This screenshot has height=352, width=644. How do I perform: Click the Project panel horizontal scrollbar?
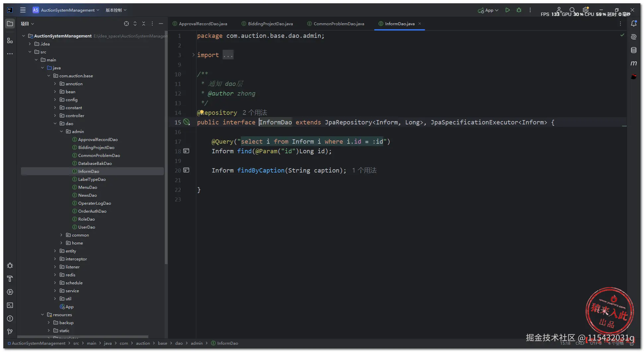83,337
